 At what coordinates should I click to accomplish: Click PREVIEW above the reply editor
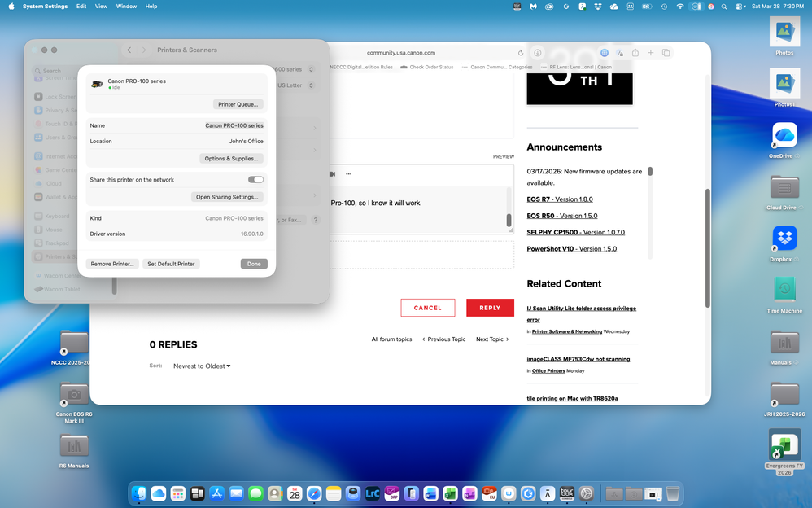pos(504,156)
